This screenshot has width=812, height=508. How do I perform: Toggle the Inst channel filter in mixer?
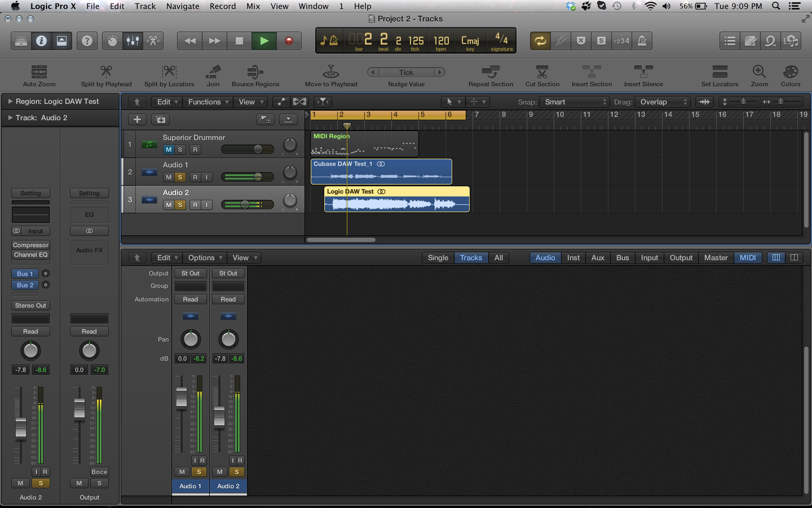(x=573, y=258)
